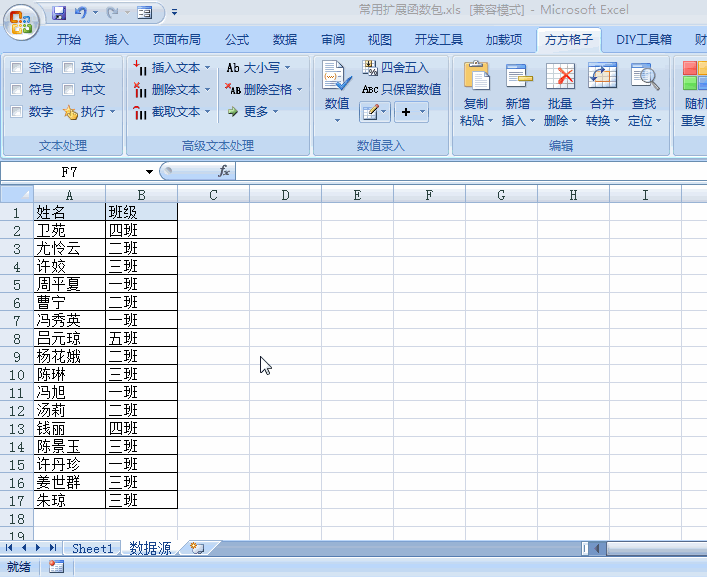The image size is (707, 577).
Task: Click the insert new worksheet icon
Action: pos(197,548)
